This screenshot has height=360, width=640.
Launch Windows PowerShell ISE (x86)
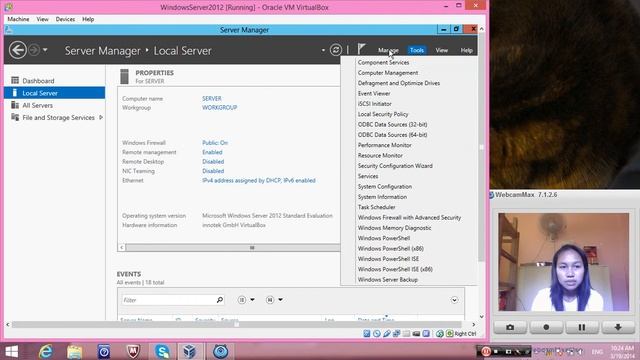tap(395, 269)
